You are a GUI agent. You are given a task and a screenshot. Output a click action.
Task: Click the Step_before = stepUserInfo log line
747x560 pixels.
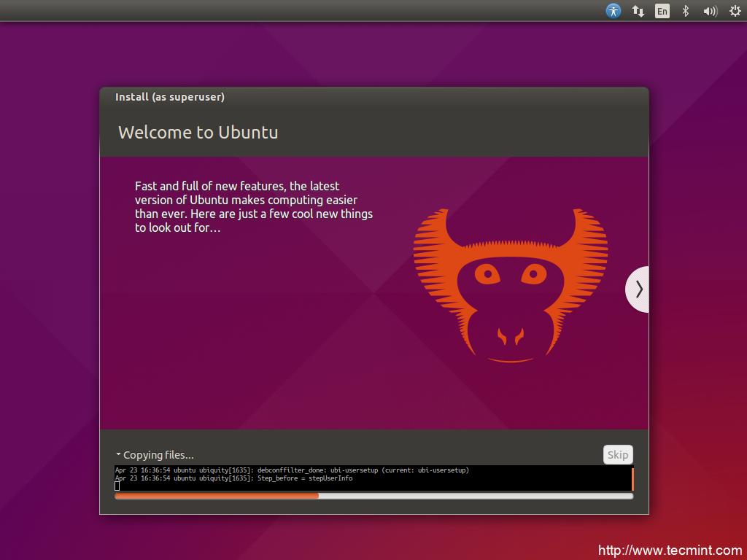(233, 478)
